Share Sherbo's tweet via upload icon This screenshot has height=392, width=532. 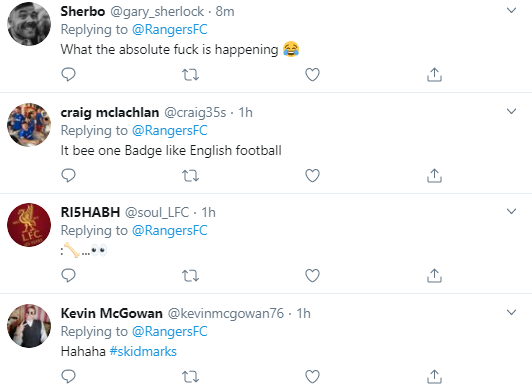click(x=434, y=75)
